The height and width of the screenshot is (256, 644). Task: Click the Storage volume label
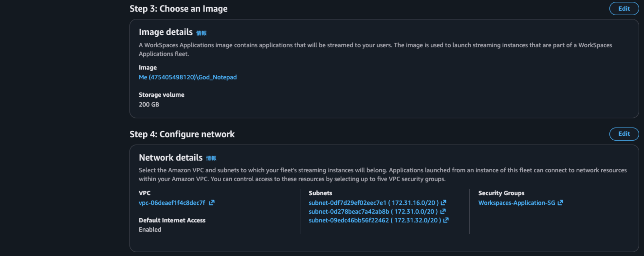pos(162,95)
